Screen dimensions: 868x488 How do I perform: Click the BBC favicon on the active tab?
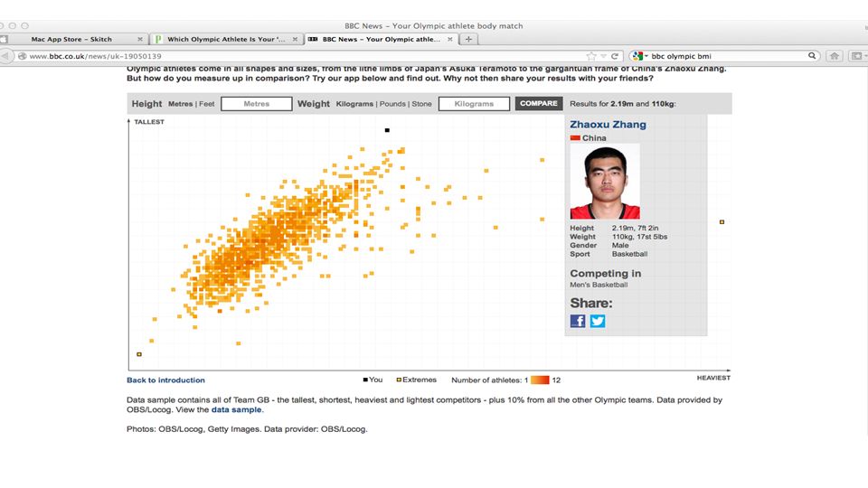[x=313, y=39]
